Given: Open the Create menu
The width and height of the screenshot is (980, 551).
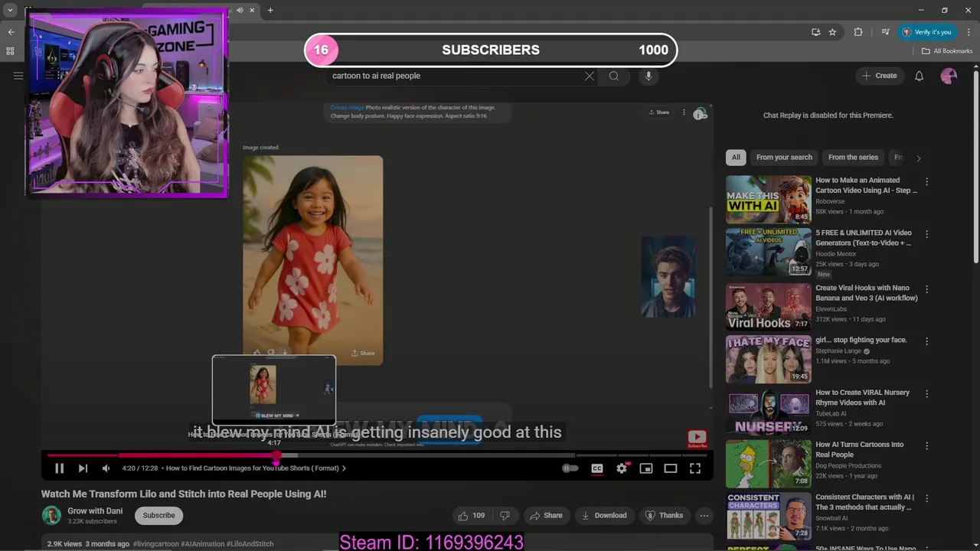Looking at the screenshot, I should point(879,76).
